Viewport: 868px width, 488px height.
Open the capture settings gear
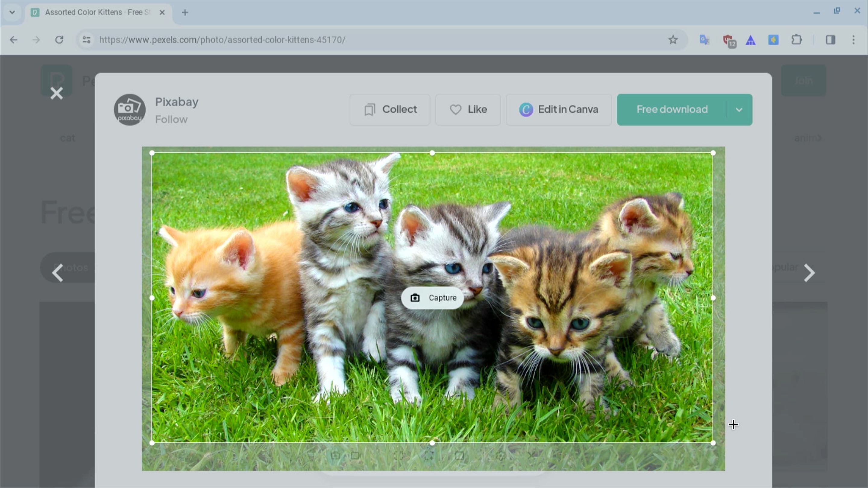499,456
